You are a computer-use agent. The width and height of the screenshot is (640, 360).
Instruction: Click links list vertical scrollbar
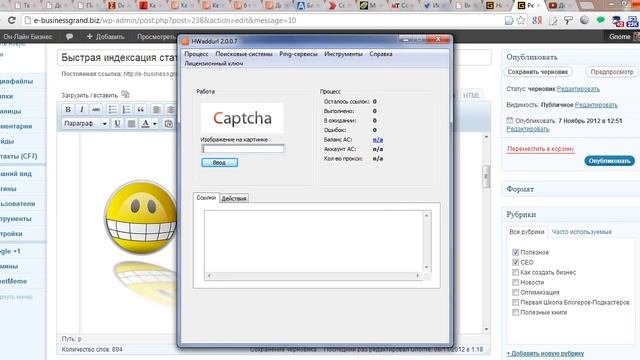[x=427, y=241]
